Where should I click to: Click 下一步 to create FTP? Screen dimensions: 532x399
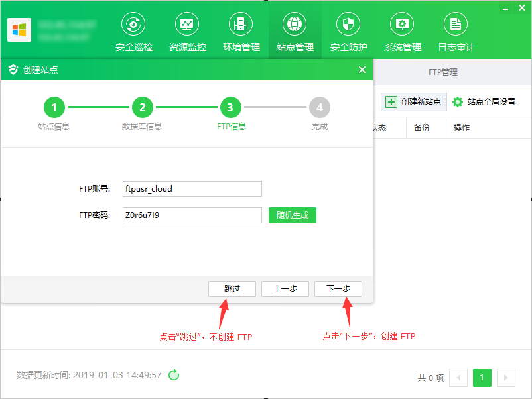click(x=338, y=289)
